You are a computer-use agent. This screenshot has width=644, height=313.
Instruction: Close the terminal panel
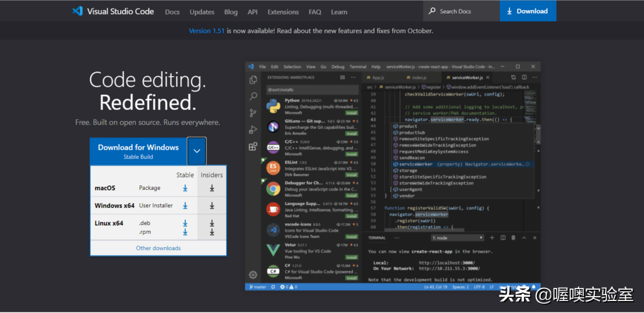[535, 238]
